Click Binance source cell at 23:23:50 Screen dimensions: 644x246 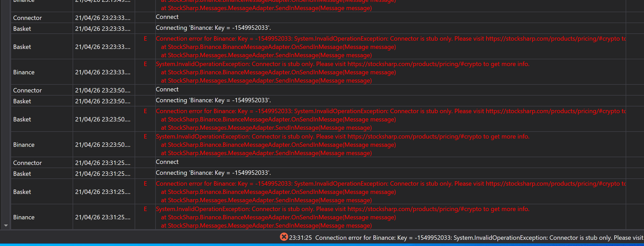point(24,145)
